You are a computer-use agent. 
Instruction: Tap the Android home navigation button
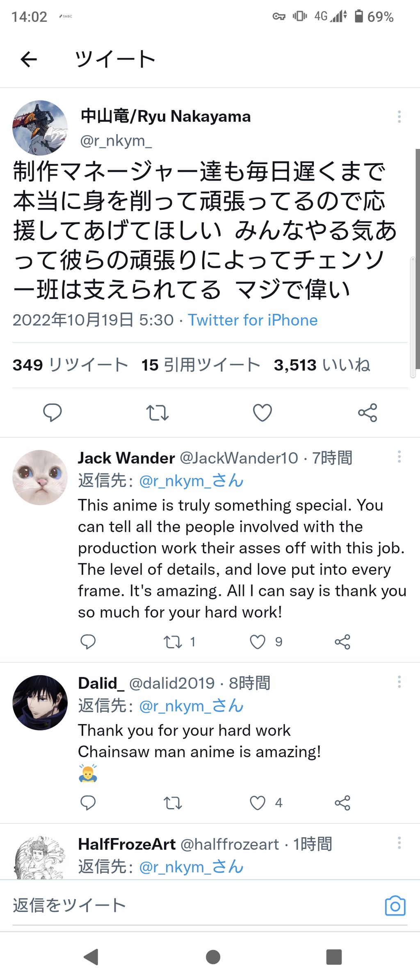(x=213, y=957)
